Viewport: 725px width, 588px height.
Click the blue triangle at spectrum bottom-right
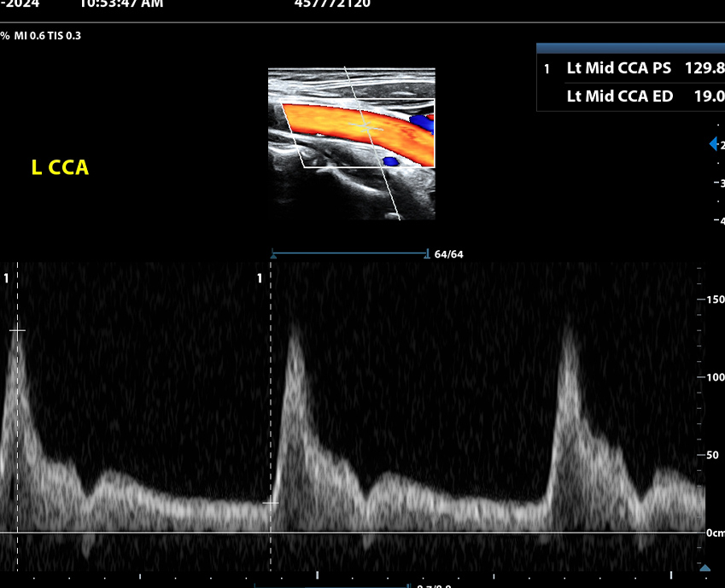click(705, 568)
